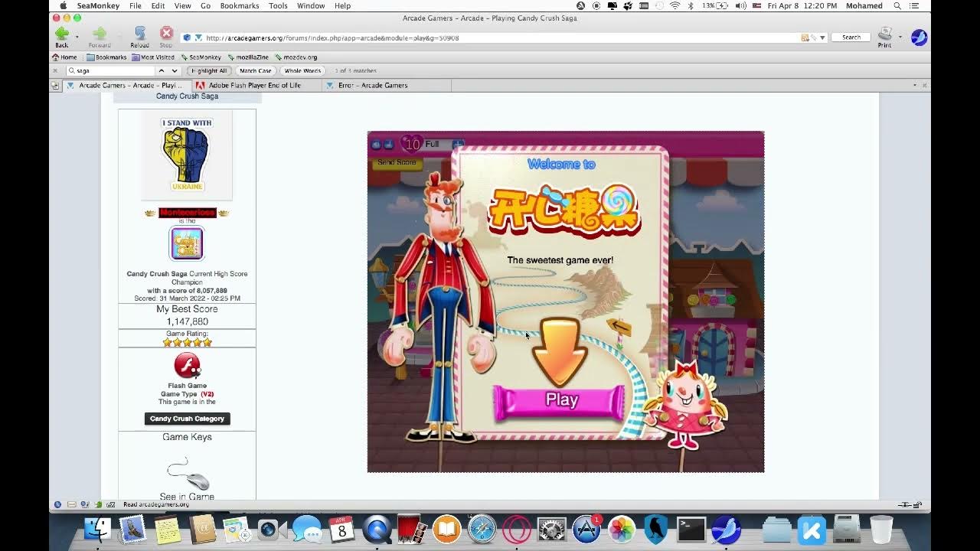Open the Wi-Fi status menu
Image resolution: width=980 pixels, height=551 pixels.
tap(675, 5)
